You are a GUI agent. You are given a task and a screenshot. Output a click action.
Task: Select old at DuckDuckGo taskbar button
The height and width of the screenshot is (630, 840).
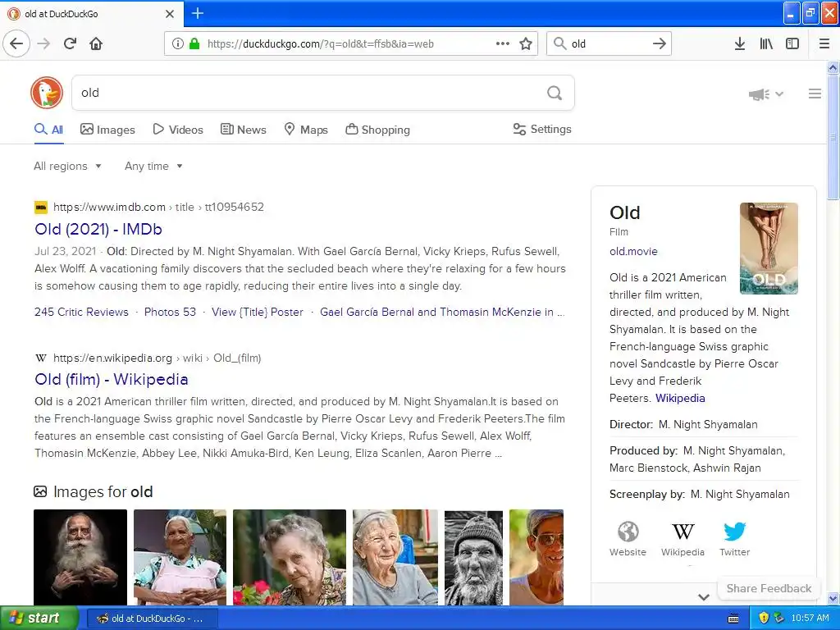coord(152,619)
